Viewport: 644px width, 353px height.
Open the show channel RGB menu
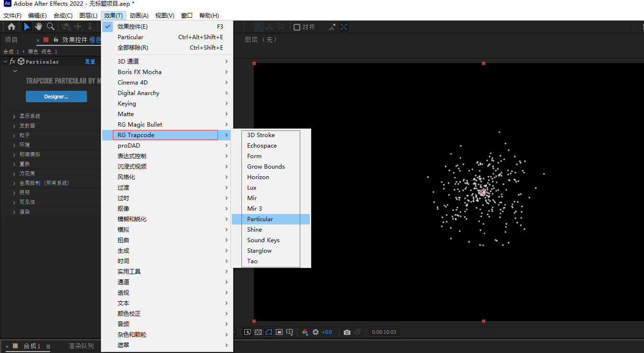305,332
